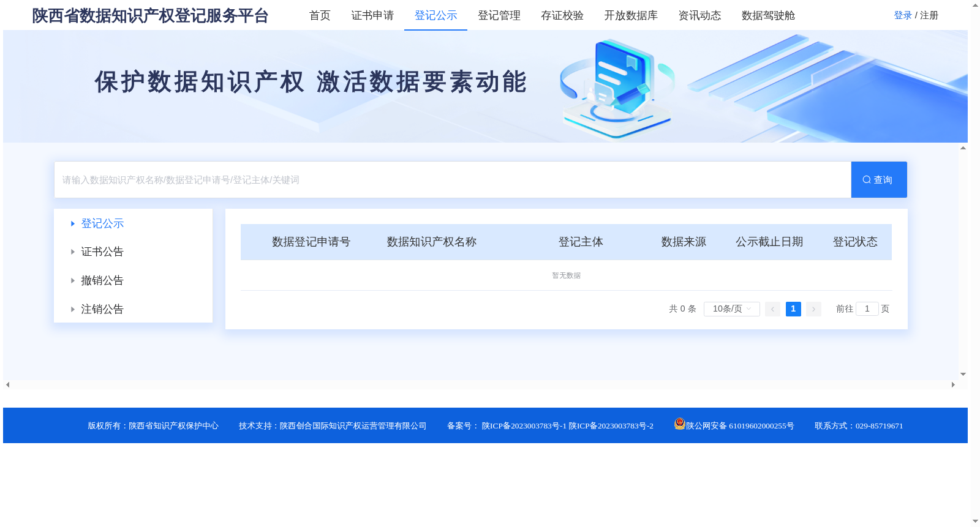
Task: Click the 数据知识产权名称 column header
Action: tap(432, 242)
